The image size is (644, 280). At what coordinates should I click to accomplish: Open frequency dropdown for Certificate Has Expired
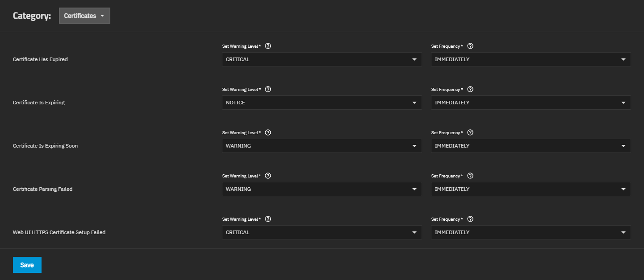click(x=531, y=59)
